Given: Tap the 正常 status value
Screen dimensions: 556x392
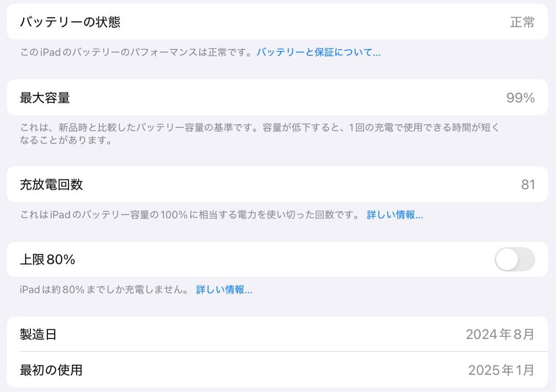Looking at the screenshot, I should [524, 22].
